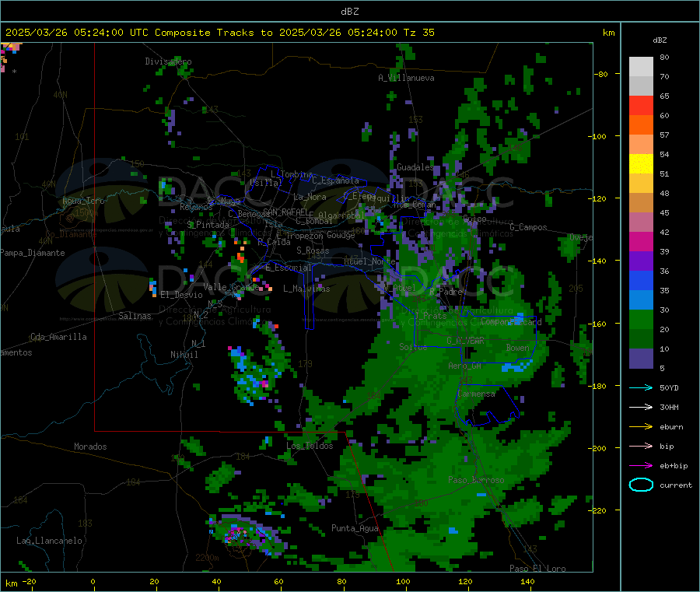Click the Los_Toldos map label

(310, 446)
